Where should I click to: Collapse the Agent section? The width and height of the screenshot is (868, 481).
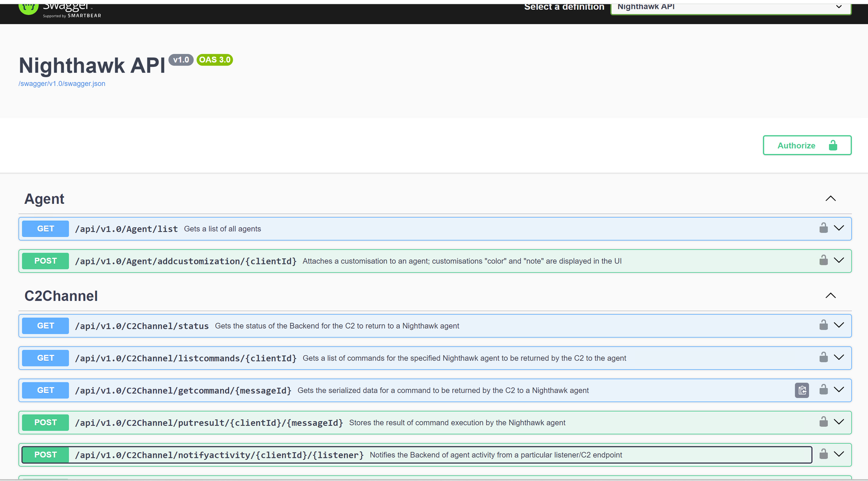(830, 198)
